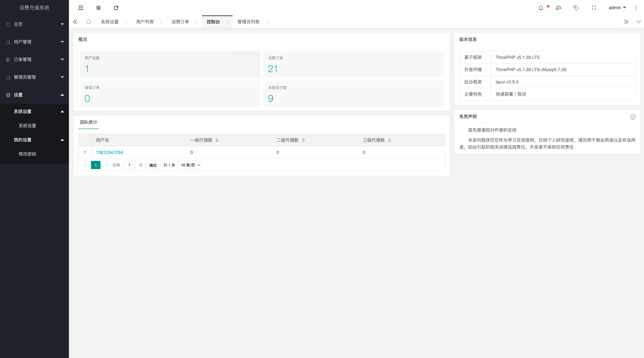This screenshot has height=358, width=644.
Task: Click the 确定 pagination button
Action: tap(153, 165)
